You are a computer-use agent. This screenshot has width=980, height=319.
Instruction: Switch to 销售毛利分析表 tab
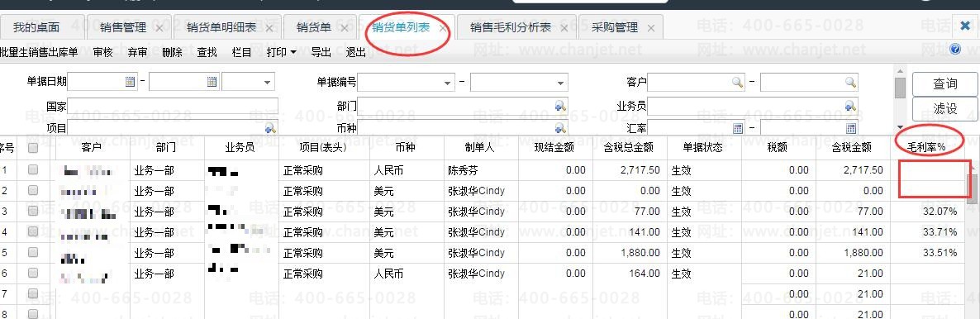(511, 27)
